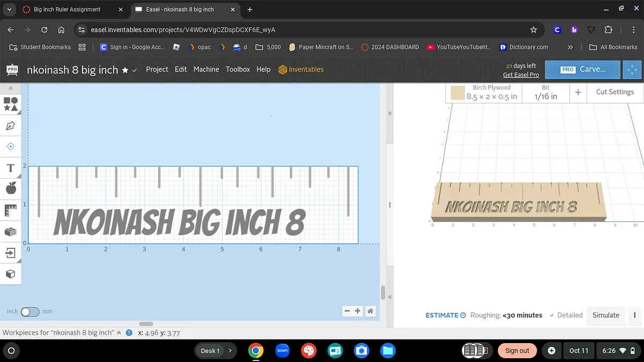Open the Shapes tool in left toolbar
The width and height of the screenshot is (644, 362).
click(11, 104)
